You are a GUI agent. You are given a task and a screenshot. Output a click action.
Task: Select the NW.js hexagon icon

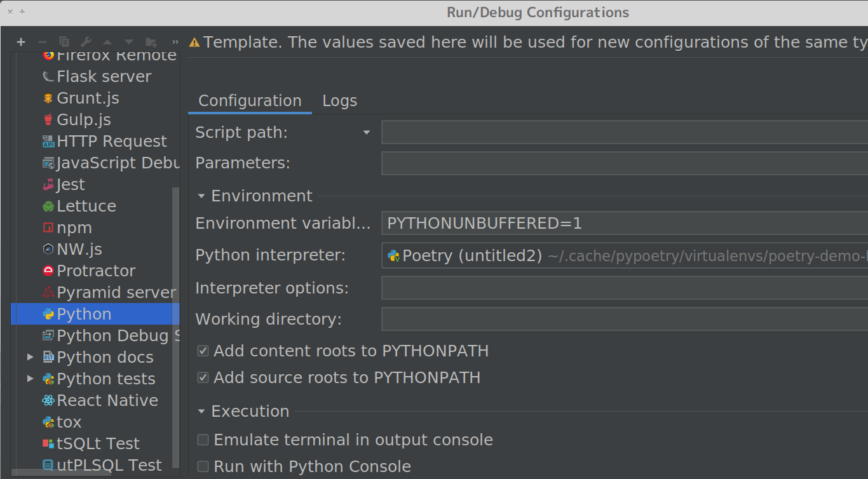[48, 249]
